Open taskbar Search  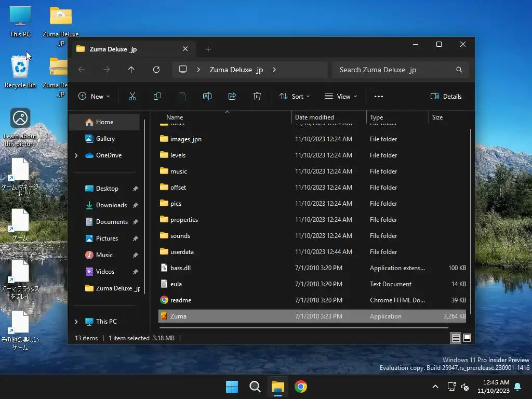(255, 387)
